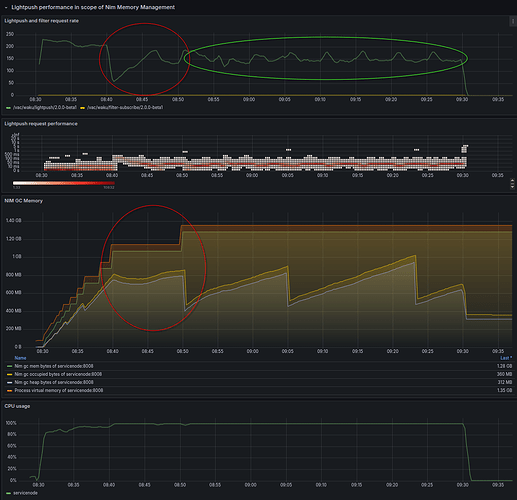This screenshot has height=500, width=517.
Task: Open the three-dot menu of request rate panel
Action: point(513,21)
